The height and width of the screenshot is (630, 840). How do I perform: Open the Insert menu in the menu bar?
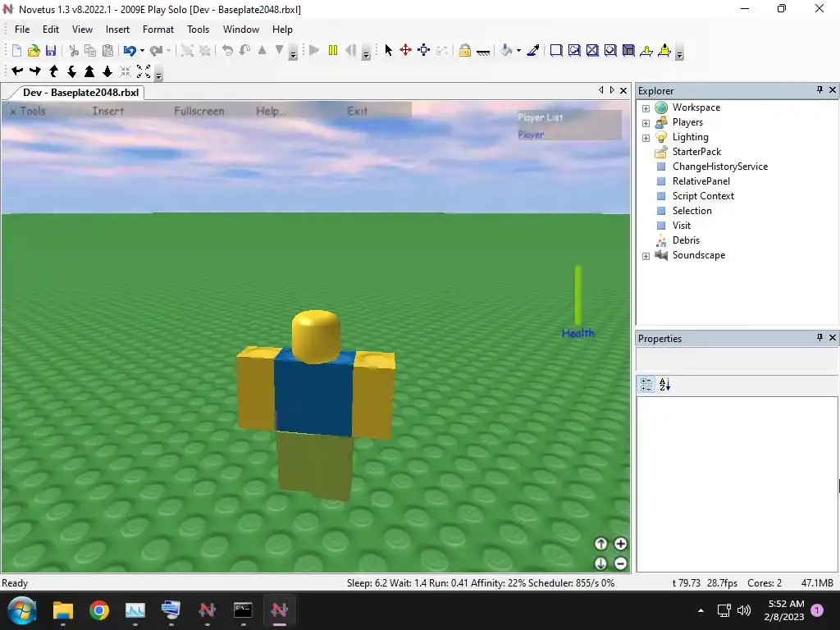(117, 30)
